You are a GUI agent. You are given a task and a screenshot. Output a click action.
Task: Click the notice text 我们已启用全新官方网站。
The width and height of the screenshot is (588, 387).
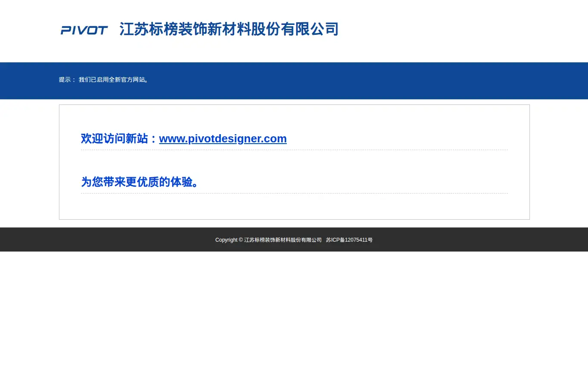coord(115,80)
